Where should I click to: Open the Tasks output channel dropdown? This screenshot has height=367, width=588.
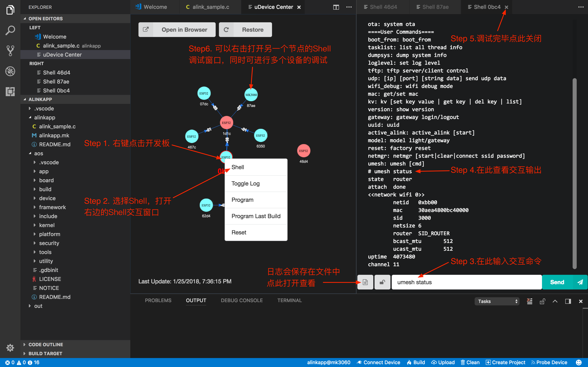pos(497,301)
